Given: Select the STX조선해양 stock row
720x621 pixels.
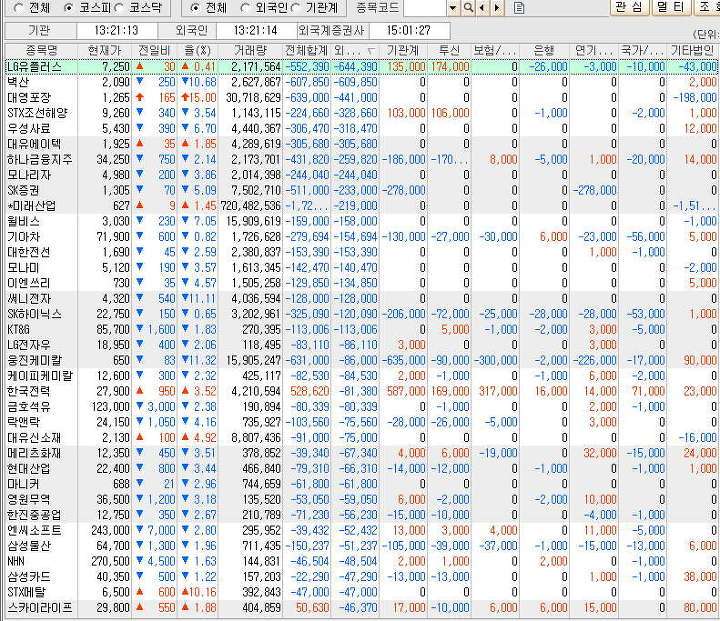Looking at the screenshot, I should point(361,113).
